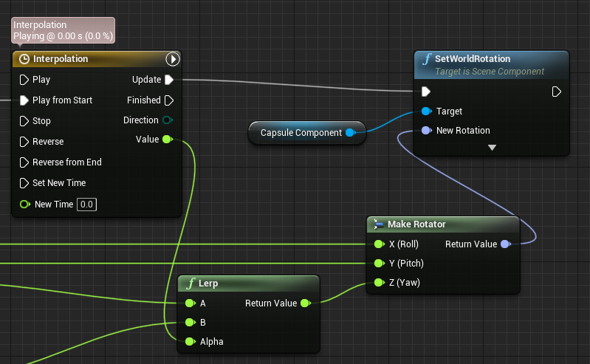Click the Finished output exec pin

tap(169, 100)
